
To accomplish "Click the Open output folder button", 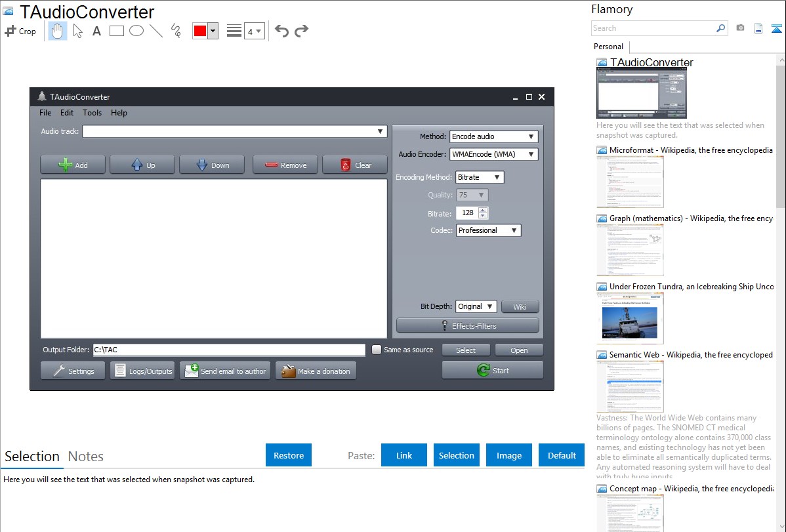I will (519, 350).
